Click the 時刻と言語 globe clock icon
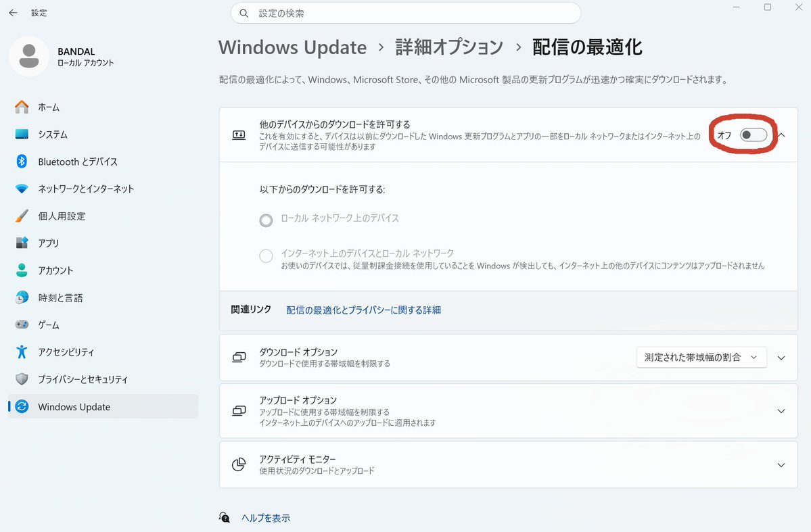 [x=22, y=297]
